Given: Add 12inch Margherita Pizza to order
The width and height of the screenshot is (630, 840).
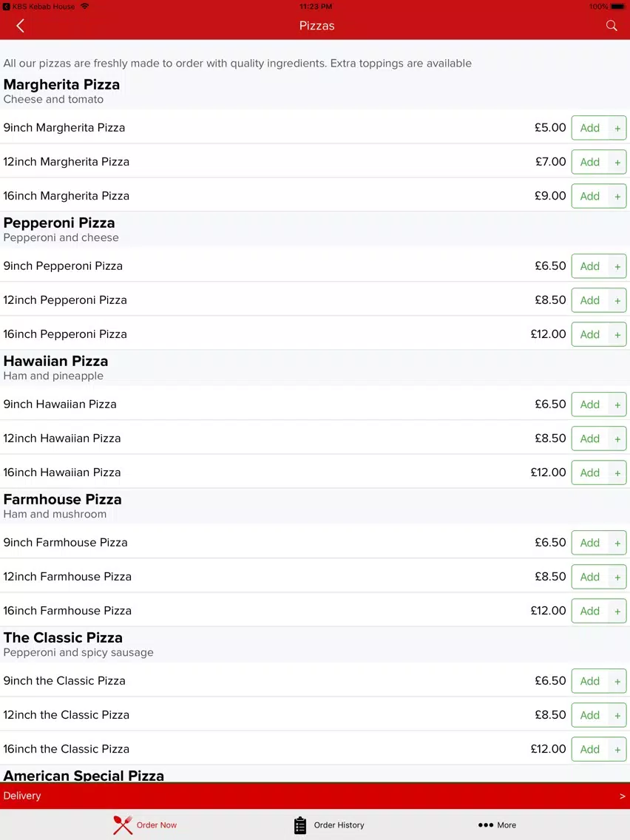Looking at the screenshot, I should point(590,163).
